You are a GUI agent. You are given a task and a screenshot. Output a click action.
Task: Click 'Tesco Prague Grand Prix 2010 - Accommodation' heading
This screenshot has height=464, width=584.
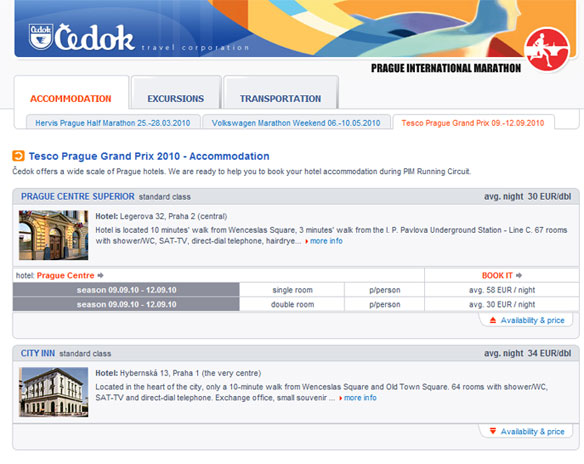[x=149, y=156]
